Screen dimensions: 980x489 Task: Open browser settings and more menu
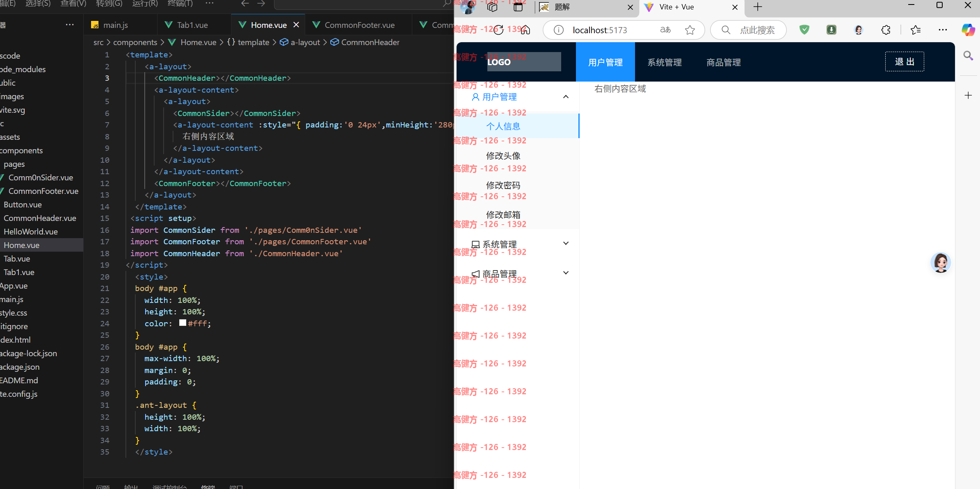click(943, 30)
